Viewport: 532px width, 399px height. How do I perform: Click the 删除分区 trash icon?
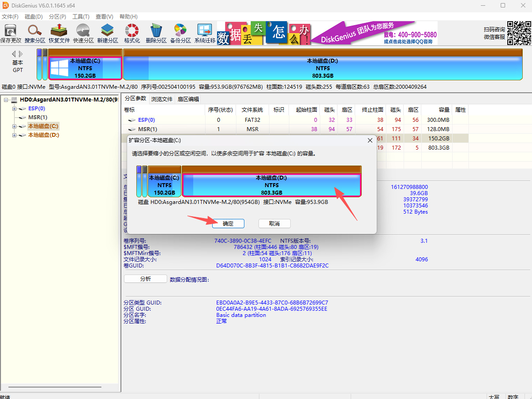pos(156,33)
